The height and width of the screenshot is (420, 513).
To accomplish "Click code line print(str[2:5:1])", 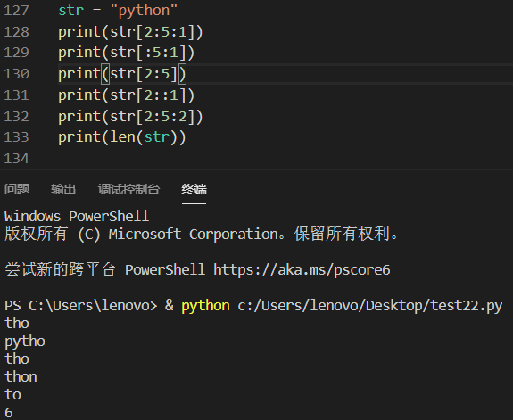I will (x=131, y=32).
